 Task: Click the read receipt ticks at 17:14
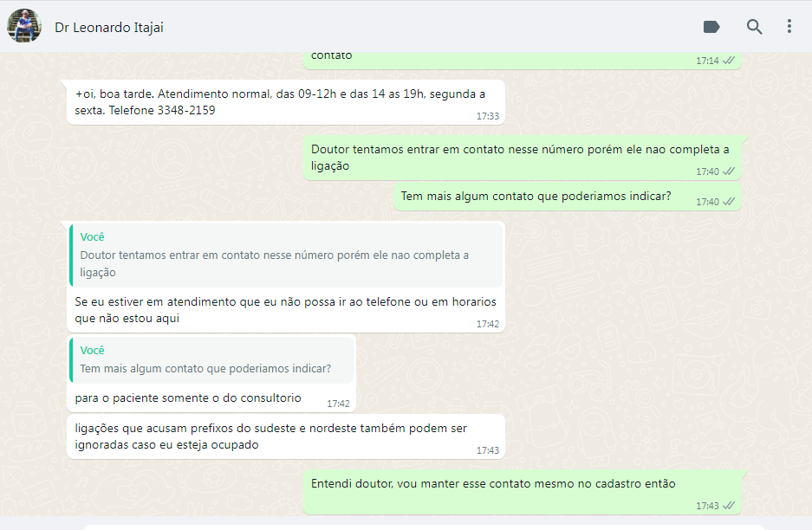(x=729, y=61)
